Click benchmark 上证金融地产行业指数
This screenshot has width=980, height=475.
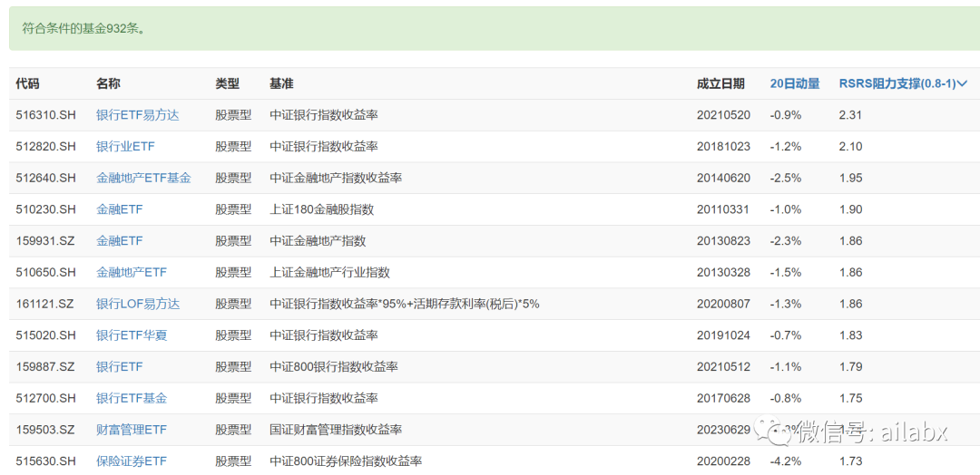coord(330,272)
